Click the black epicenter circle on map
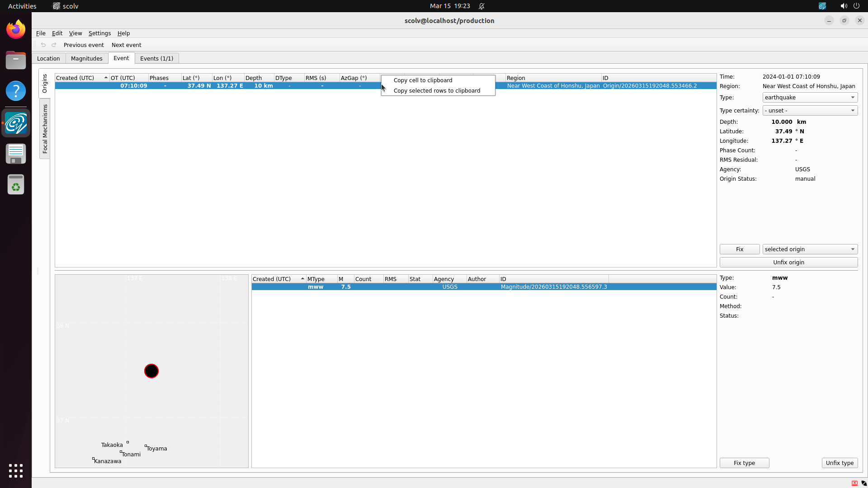This screenshot has width=868, height=488. pyautogui.click(x=151, y=371)
